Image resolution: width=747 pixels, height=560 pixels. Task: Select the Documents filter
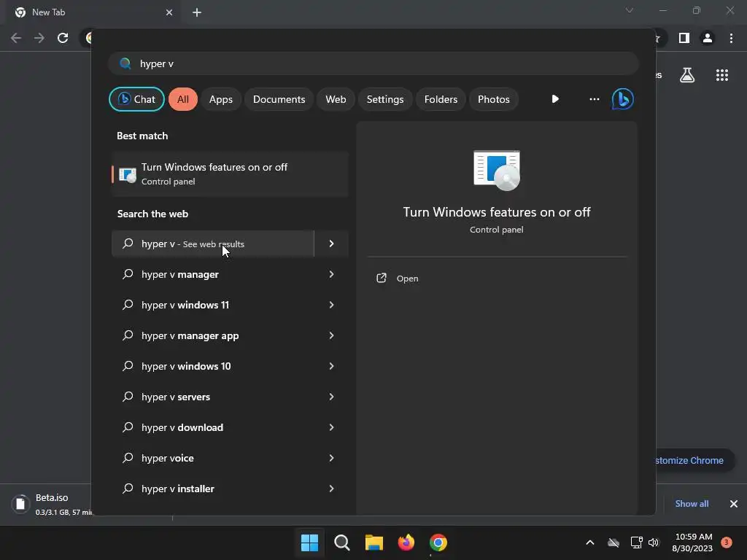(x=279, y=99)
